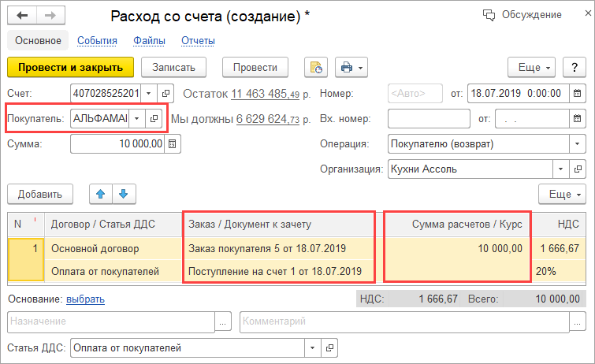The image size is (595, 364).
Task: Click the N column header
Action: (x=26, y=225)
